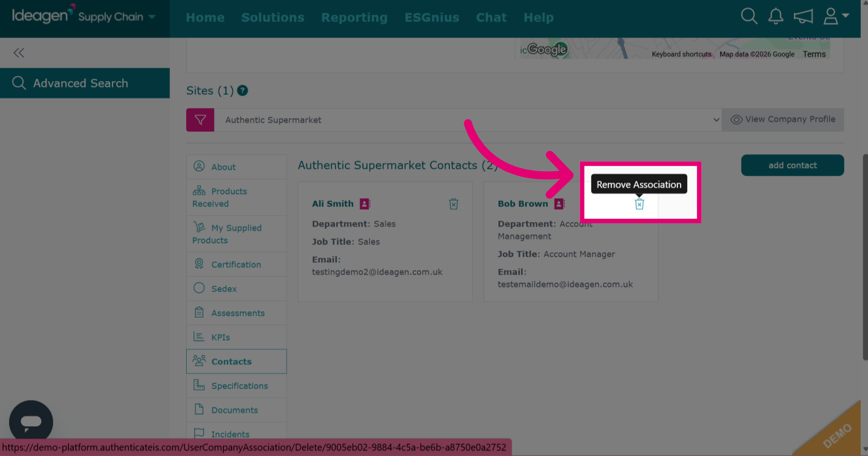The height and width of the screenshot is (456, 868).
Task: Open the notifications bell
Action: click(x=776, y=16)
